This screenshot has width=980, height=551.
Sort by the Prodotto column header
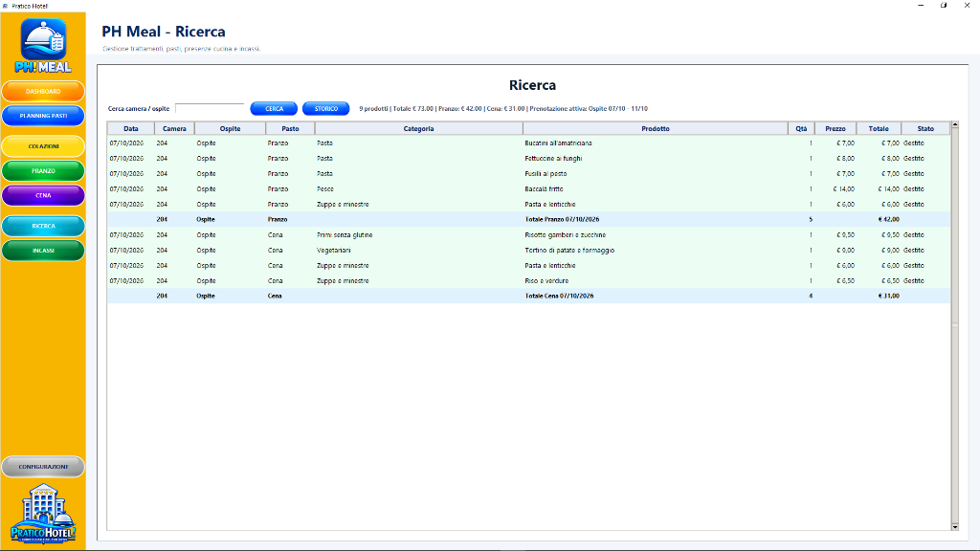(655, 129)
